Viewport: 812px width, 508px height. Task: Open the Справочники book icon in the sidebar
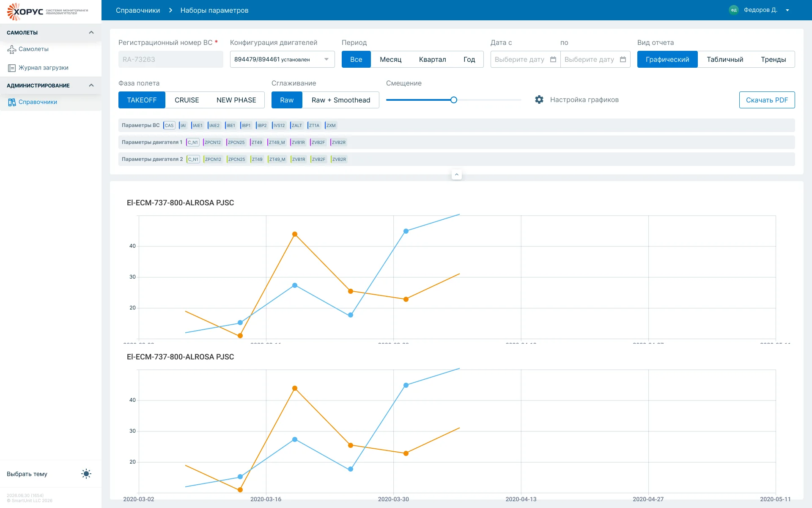[12, 102]
